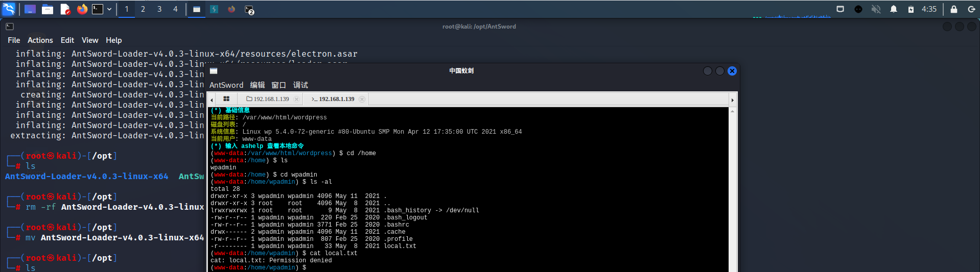Click the local.txt listing row
This screenshot has height=272, width=980.
313,246
